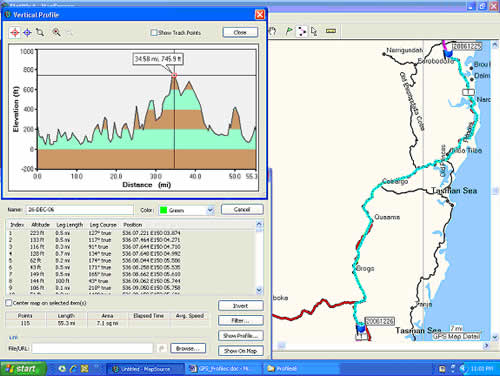Click the first system tray icon

[x=442, y=369]
